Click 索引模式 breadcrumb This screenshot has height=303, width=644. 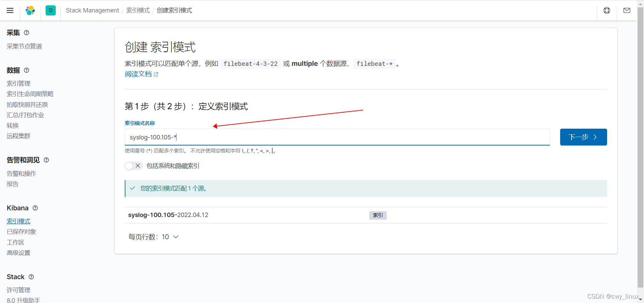138,10
